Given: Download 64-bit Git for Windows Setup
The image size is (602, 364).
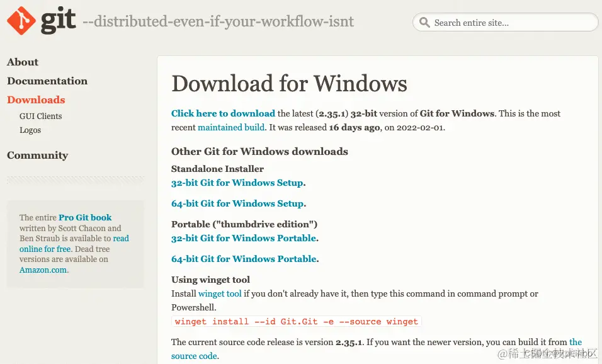Looking at the screenshot, I should (x=237, y=203).
